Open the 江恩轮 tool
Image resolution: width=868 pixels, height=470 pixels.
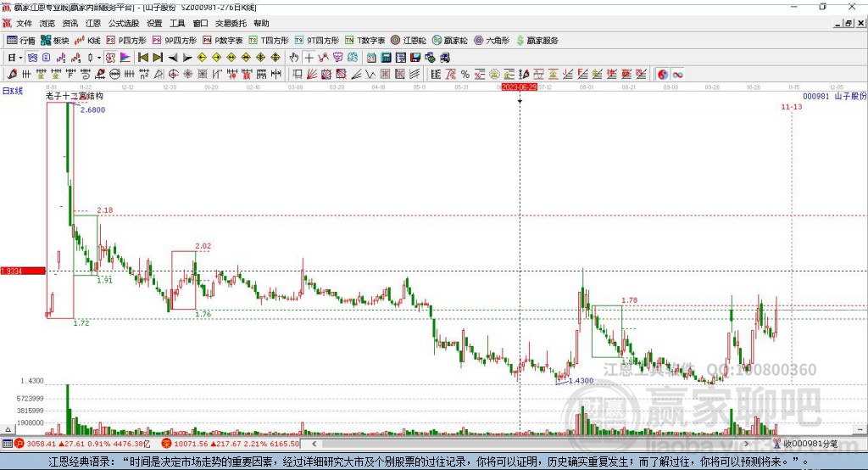(409, 41)
